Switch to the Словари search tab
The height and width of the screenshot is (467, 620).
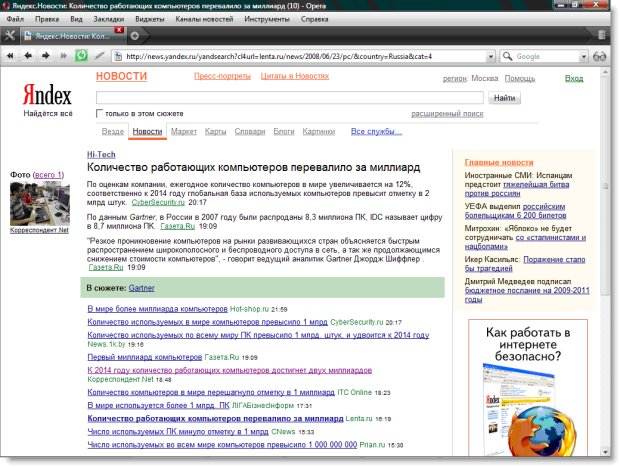pos(250,131)
